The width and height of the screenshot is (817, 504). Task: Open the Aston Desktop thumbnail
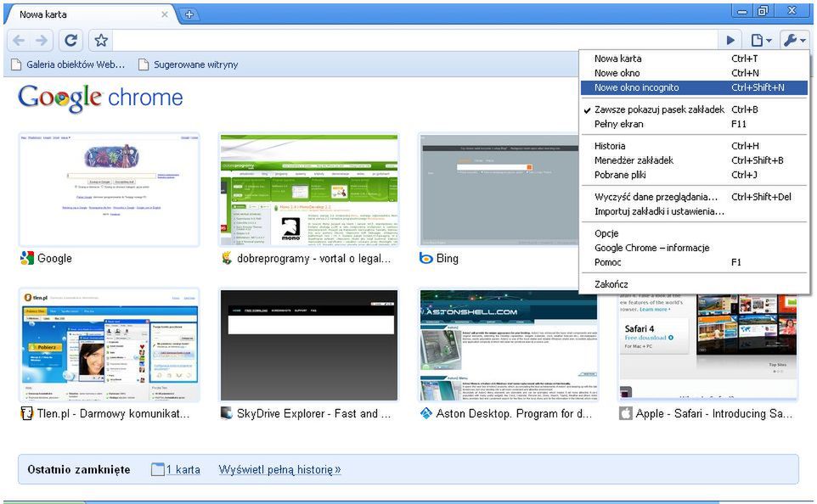[509, 344]
